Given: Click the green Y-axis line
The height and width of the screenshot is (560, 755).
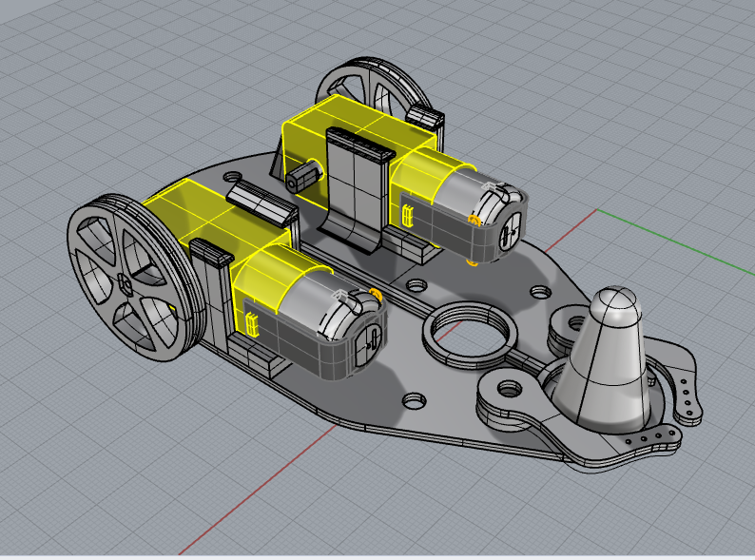Looking at the screenshot, I should [675, 242].
